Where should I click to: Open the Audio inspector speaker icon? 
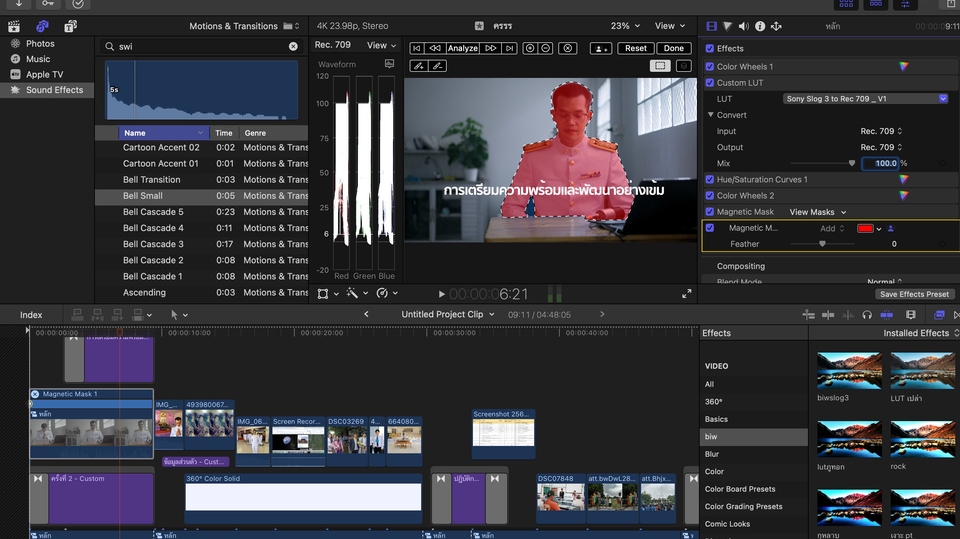(x=744, y=26)
